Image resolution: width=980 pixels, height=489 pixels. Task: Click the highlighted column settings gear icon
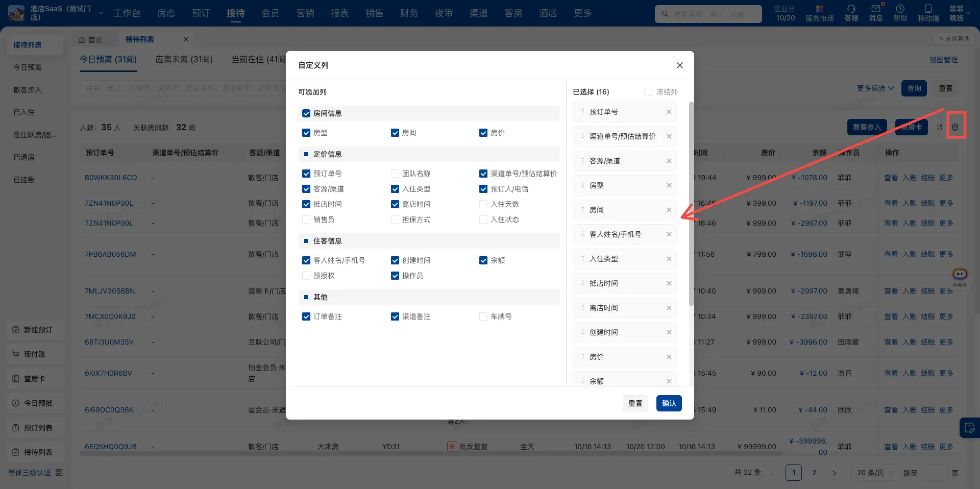(x=955, y=126)
